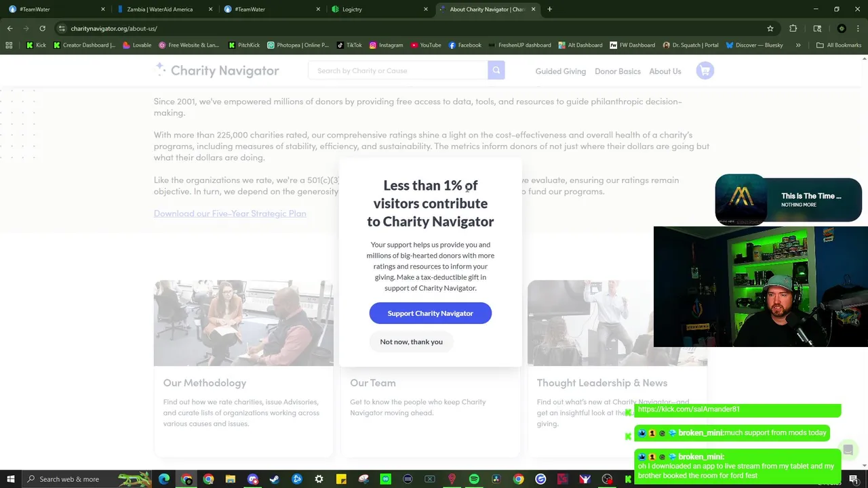The height and width of the screenshot is (488, 868).
Task: Open the Donor Basics menu
Action: click(x=617, y=71)
